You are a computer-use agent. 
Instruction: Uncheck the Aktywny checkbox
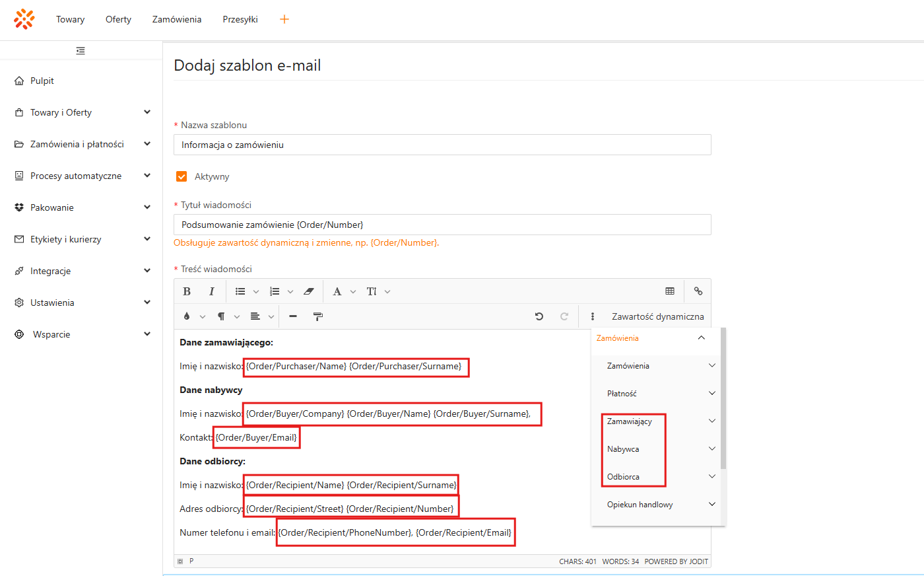coord(181,176)
